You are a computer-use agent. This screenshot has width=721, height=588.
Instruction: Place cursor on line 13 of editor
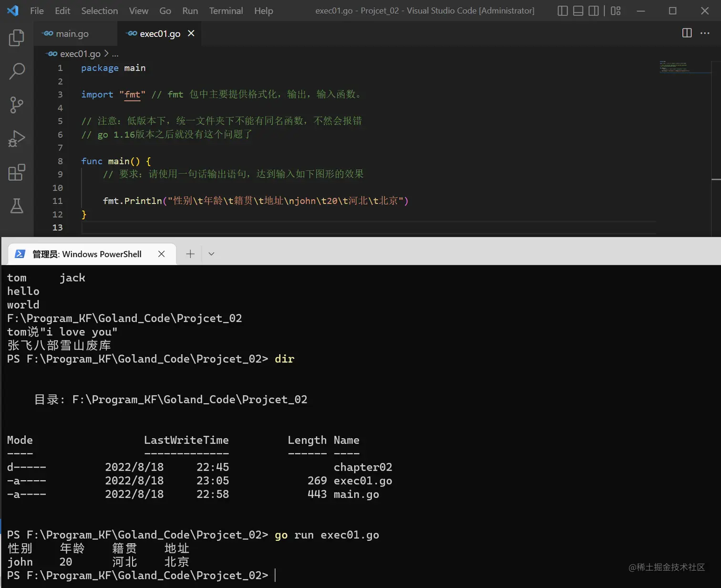(368, 227)
